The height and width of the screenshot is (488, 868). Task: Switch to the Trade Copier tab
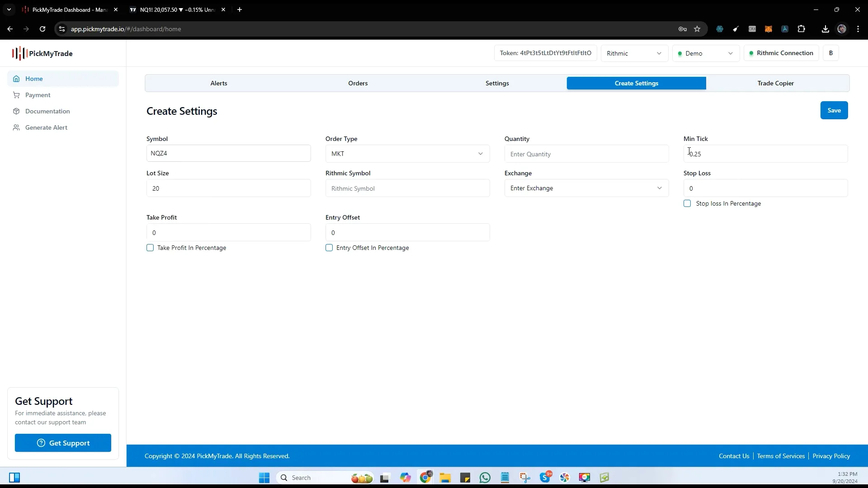pyautogui.click(x=776, y=83)
